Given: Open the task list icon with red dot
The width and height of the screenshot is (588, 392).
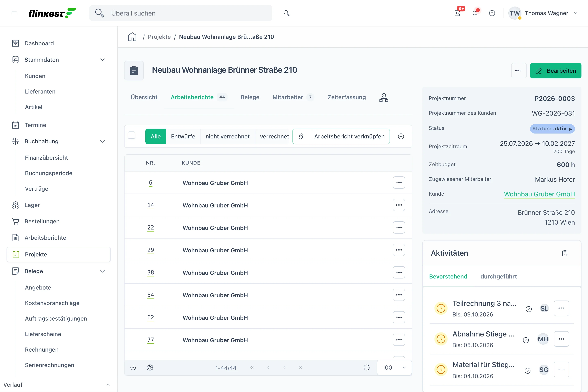Looking at the screenshot, I should click(x=475, y=13).
